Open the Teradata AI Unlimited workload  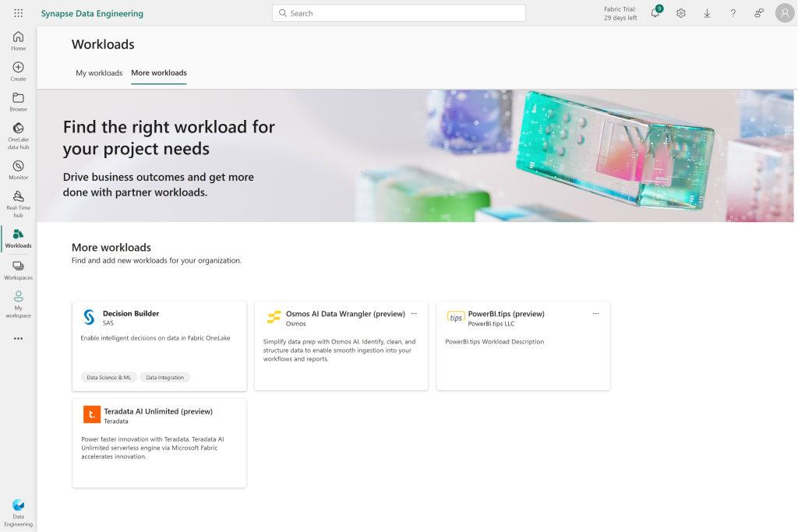(159, 442)
